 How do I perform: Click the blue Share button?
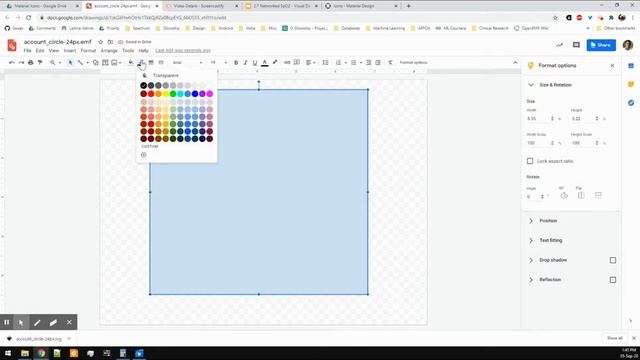pyautogui.click(x=601, y=45)
